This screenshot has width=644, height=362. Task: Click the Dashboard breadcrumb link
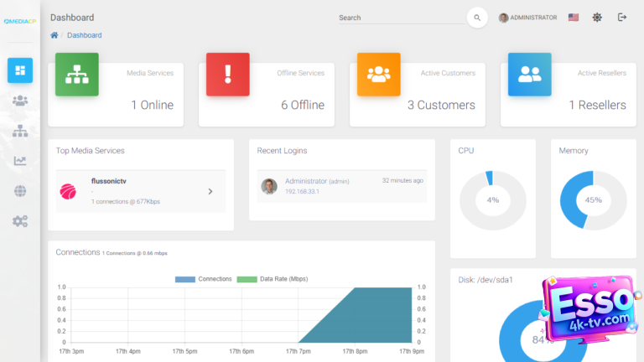(x=84, y=35)
